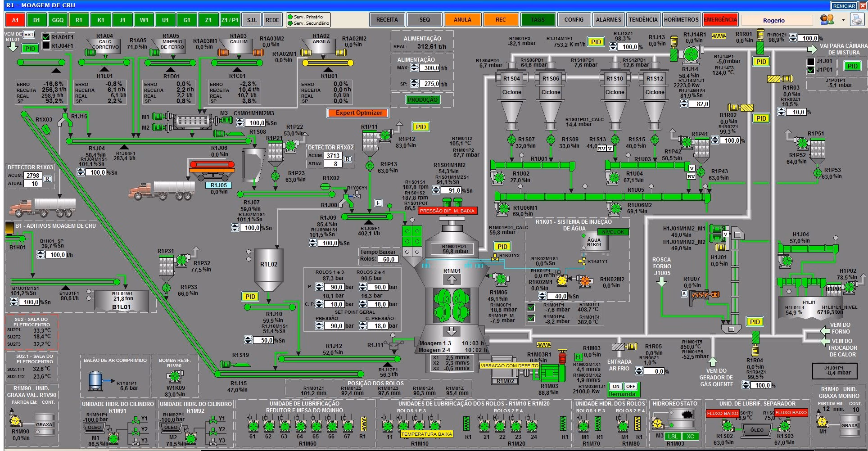Switch to the GGQ area tab
The image size is (868, 451).
pos(58,20)
